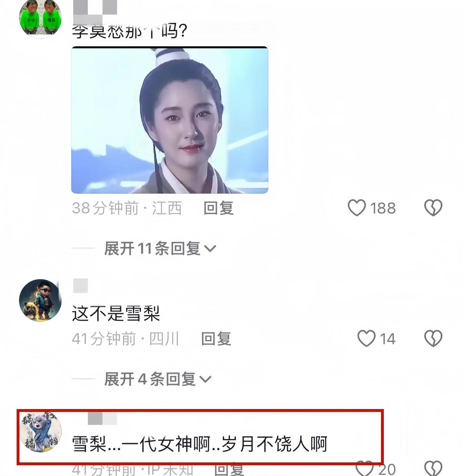Screen dimensions: 463x476
Task: Tap chevron beside 展开11条回复
Action: click(210, 249)
